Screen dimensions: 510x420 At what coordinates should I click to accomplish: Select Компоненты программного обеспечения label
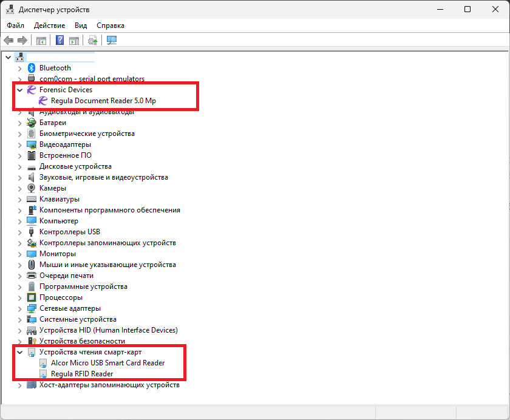pos(110,210)
